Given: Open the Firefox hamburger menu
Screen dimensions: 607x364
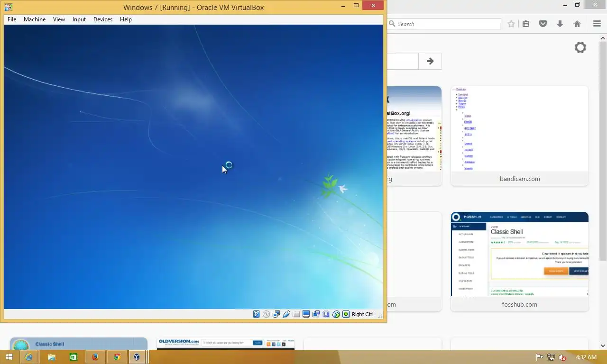Looking at the screenshot, I should [597, 24].
